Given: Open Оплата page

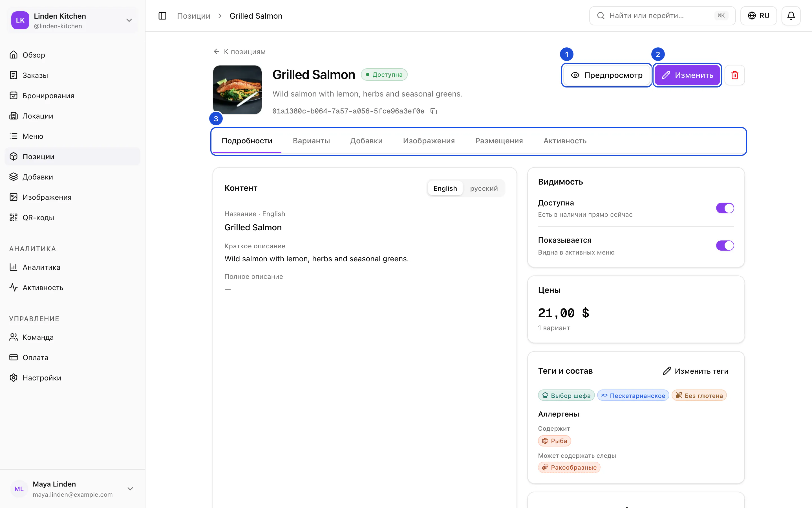Looking at the screenshot, I should pos(72,358).
